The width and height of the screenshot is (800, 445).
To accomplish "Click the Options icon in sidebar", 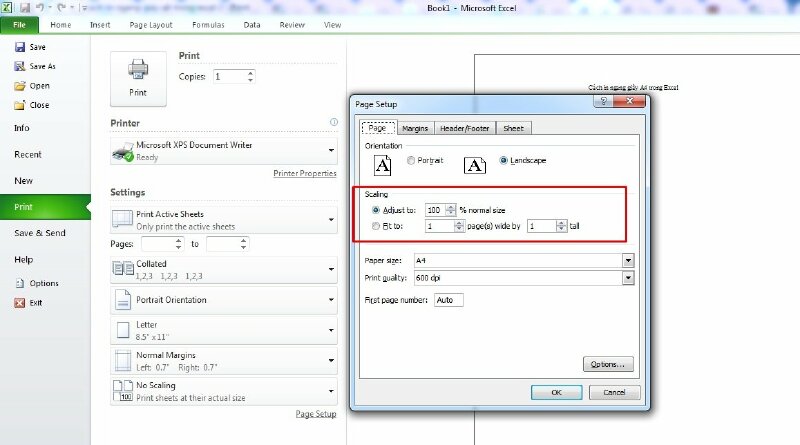I will click(20, 283).
